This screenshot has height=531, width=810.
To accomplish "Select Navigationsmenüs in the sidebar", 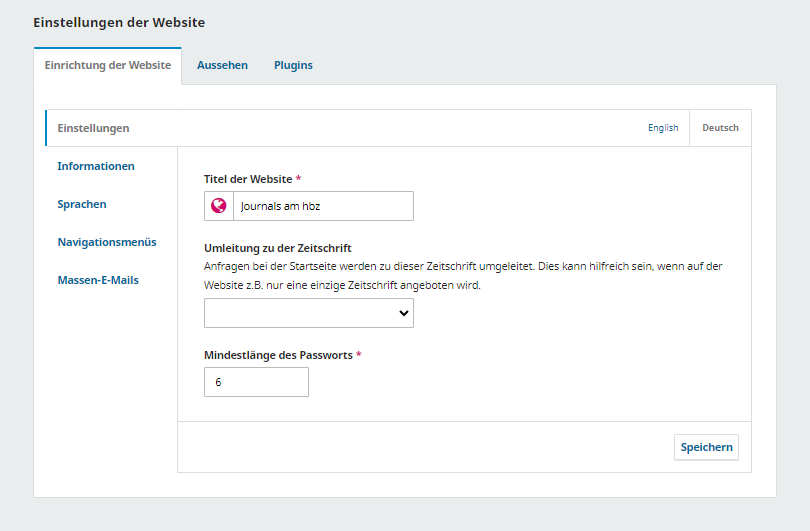I will pos(107,242).
